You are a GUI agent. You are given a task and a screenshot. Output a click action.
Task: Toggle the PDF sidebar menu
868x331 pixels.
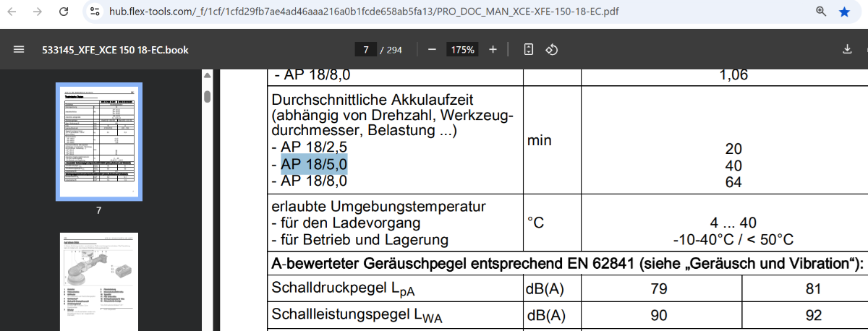(x=19, y=50)
